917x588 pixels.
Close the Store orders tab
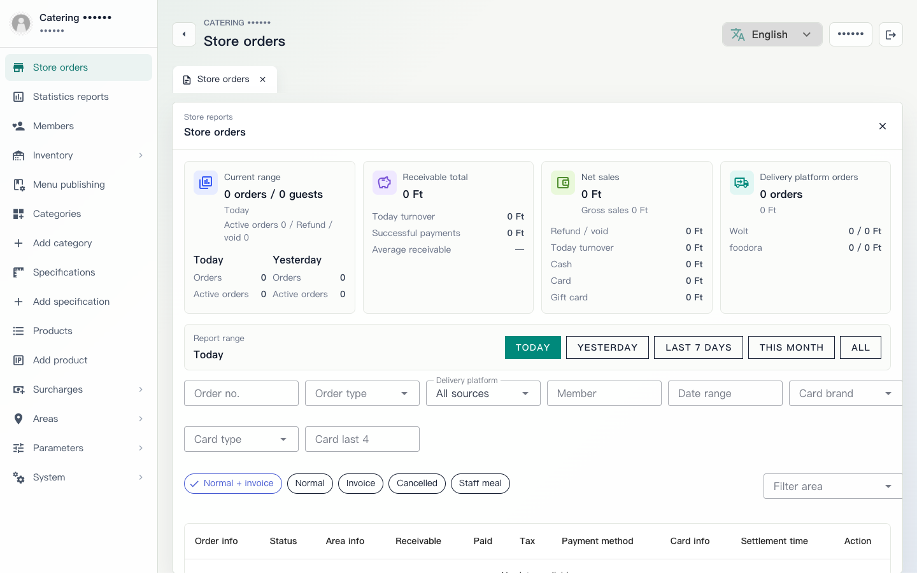click(263, 80)
